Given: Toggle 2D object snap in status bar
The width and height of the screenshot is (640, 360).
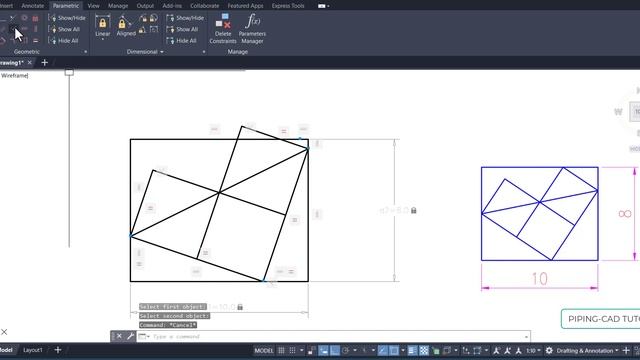Looking at the screenshot, I should click(394, 350).
